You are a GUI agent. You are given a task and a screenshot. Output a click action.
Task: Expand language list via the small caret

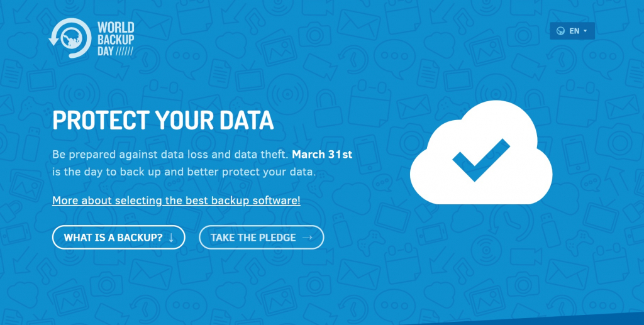[585, 31]
